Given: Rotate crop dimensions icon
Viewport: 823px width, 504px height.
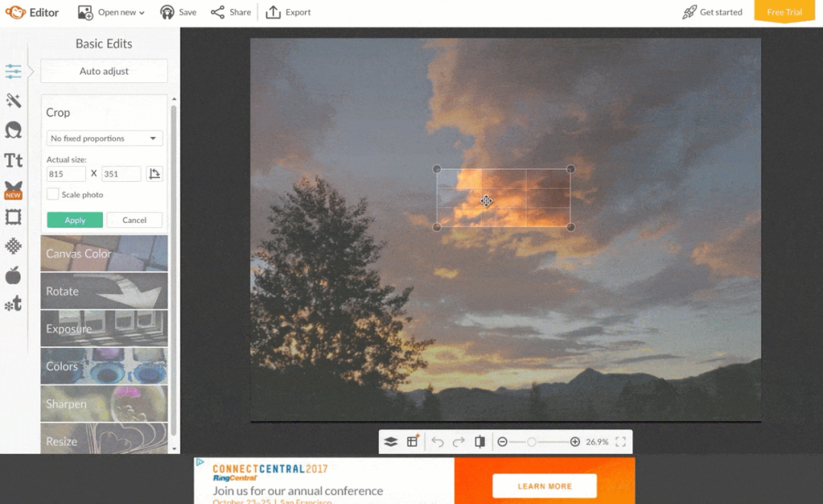Looking at the screenshot, I should point(155,174).
